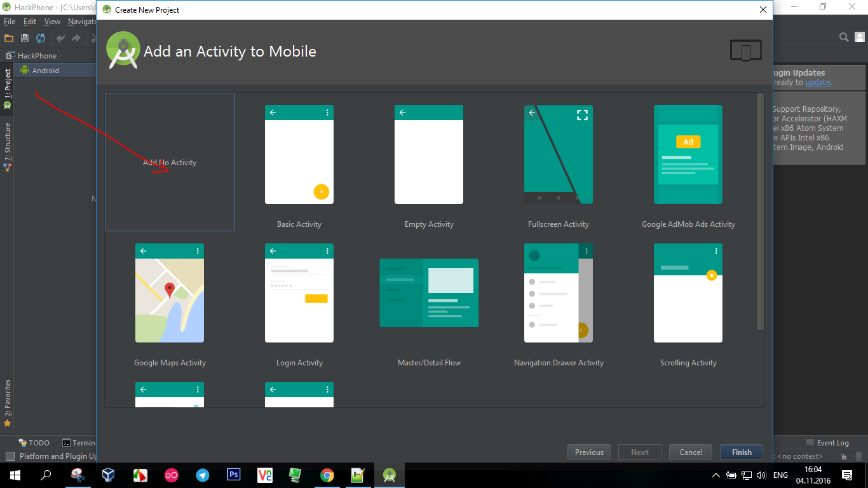Toggle tool window buttons icon at bottom-left

pos(10,456)
